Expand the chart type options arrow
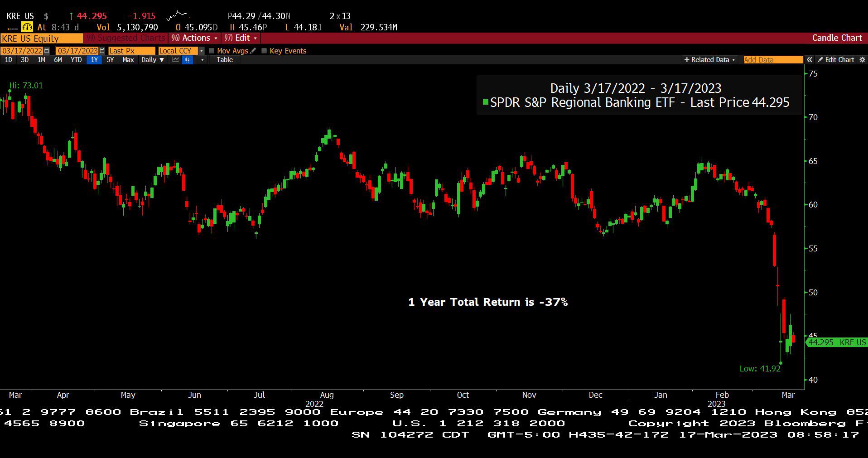 click(202, 60)
